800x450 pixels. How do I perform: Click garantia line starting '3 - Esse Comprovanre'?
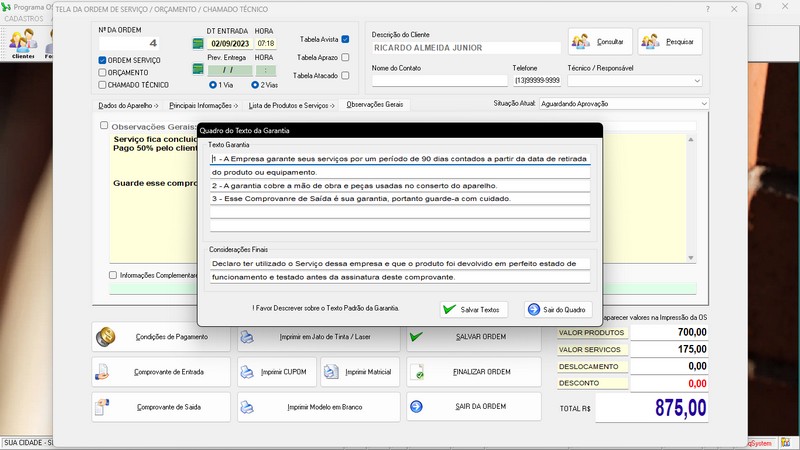click(400, 198)
